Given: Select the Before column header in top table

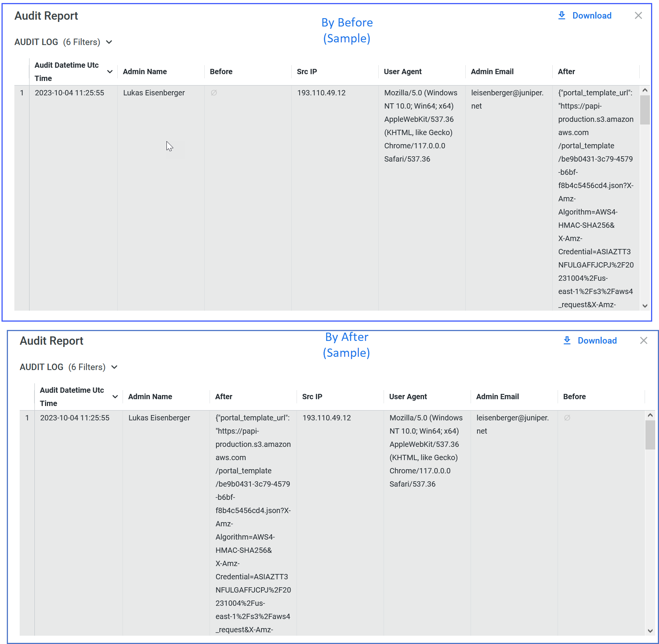Looking at the screenshot, I should tap(221, 72).
